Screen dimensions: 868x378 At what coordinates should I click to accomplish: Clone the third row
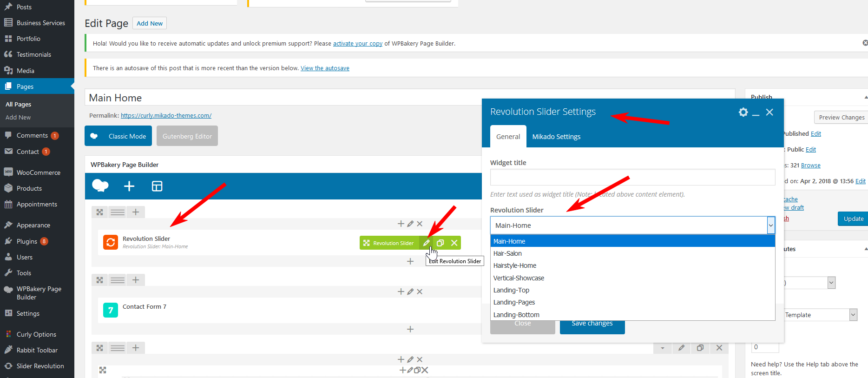700,348
